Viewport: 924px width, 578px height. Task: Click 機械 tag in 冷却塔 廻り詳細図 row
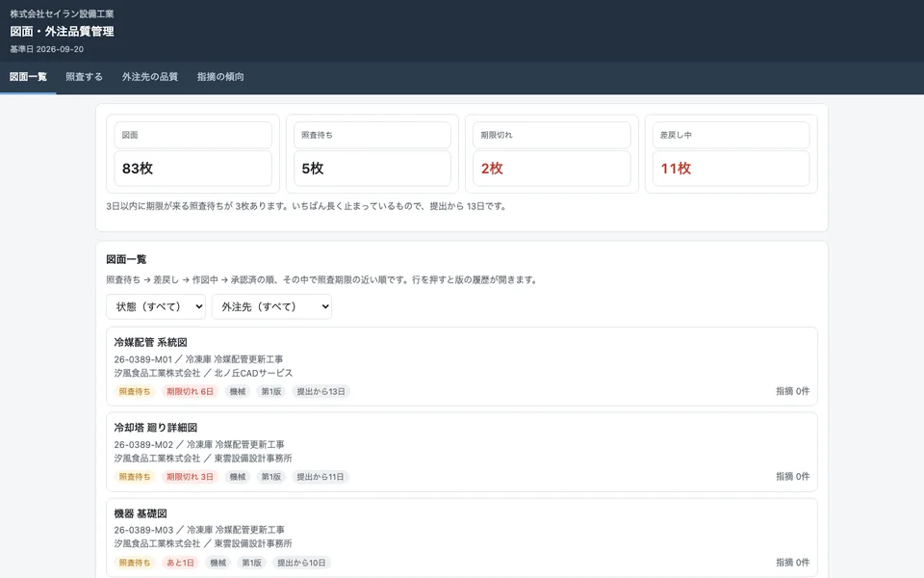point(238,477)
